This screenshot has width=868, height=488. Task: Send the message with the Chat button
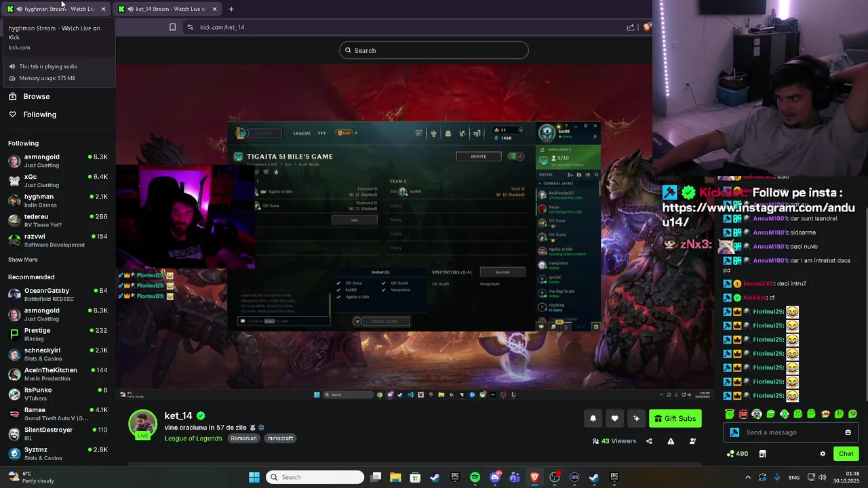pos(846,454)
